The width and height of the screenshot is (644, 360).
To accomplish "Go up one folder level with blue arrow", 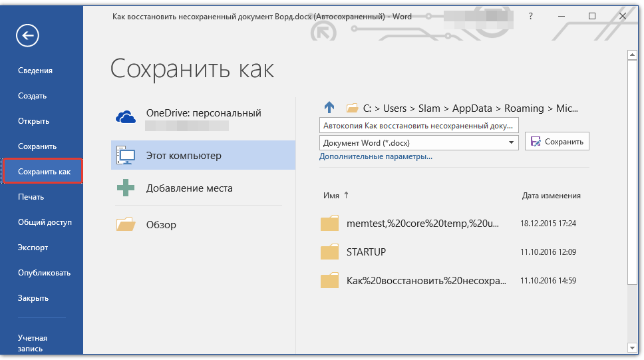I will tap(329, 108).
